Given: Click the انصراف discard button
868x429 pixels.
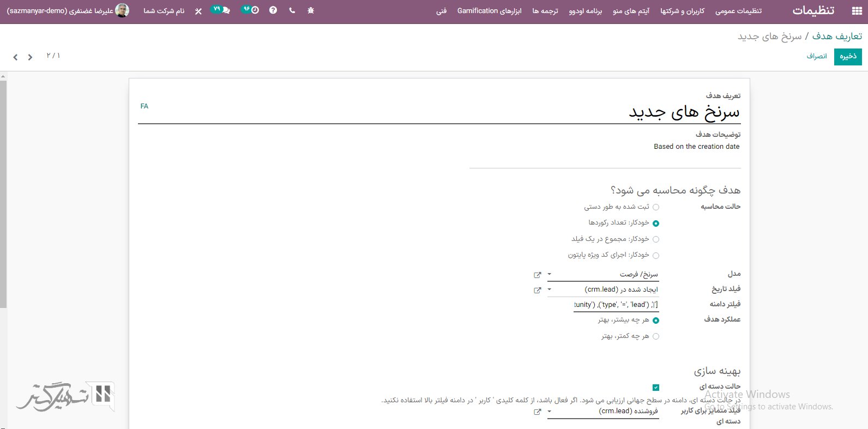Looking at the screenshot, I should pos(817,57).
